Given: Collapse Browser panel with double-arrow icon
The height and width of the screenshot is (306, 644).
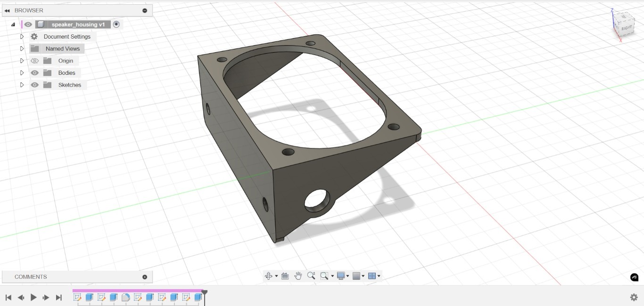Looking at the screenshot, I should [7, 10].
